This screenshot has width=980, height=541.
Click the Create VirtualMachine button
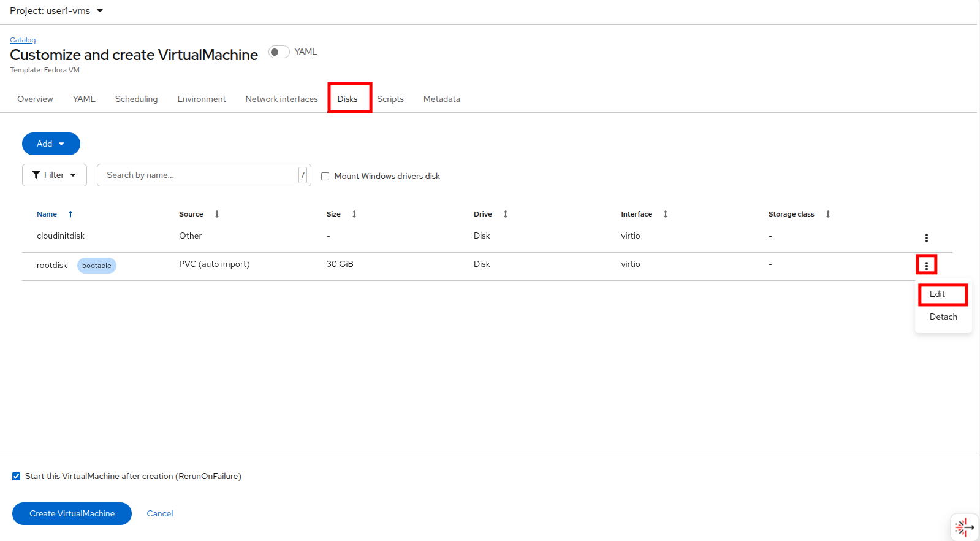[72, 514]
